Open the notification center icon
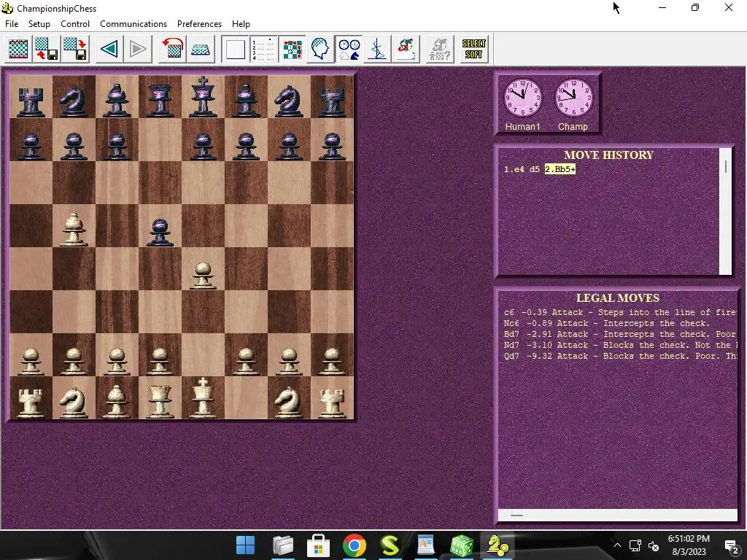Viewport: 747px width, 560px height. [x=731, y=545]
